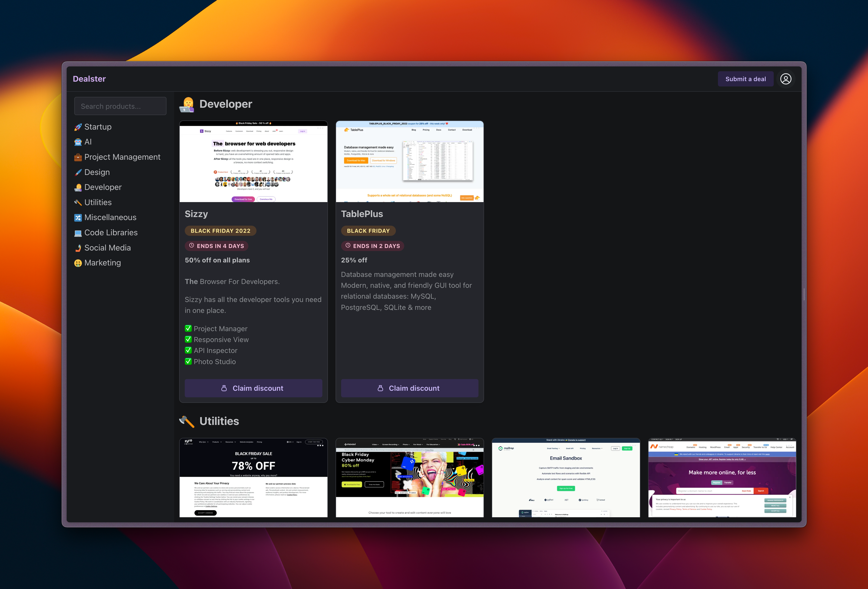
Task: Open the Sizzy product title
Action: [196, 214]
